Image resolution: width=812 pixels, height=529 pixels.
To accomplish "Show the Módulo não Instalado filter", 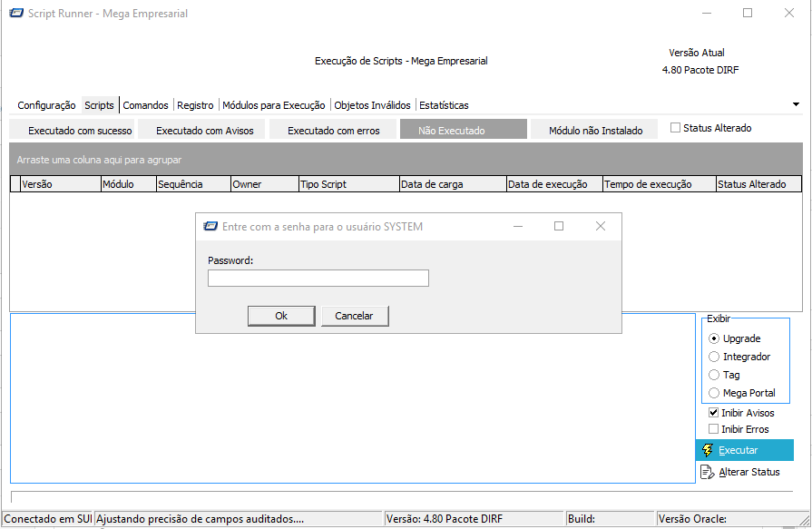I will click(594, 130).
